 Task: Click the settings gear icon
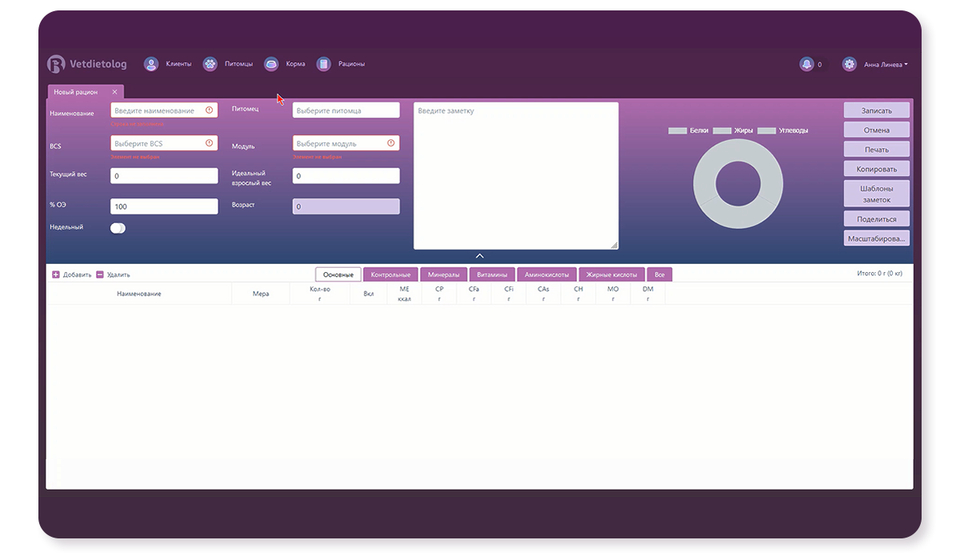(850, 64)
